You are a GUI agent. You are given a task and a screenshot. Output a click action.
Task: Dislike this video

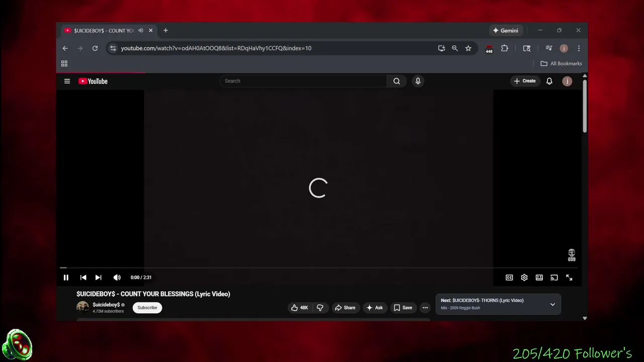320,308
